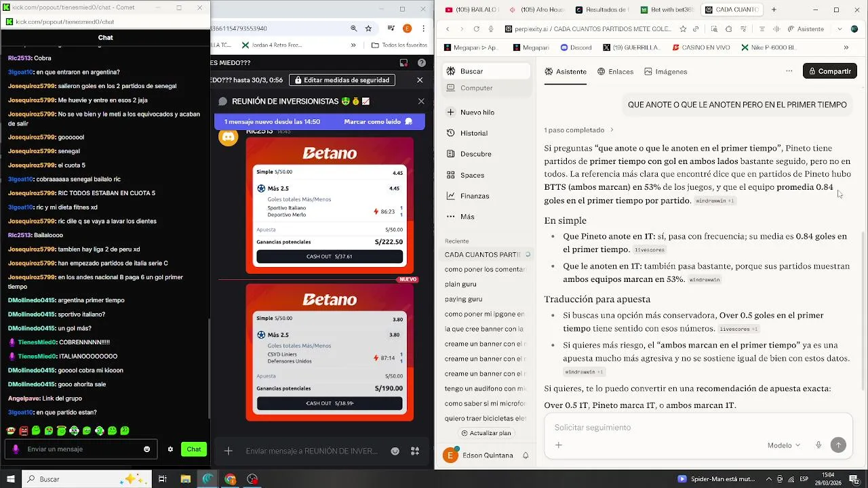Screen dimensions: 868x488
Task: Open emoji picker in Kick chat input
Action: point(146,449)
